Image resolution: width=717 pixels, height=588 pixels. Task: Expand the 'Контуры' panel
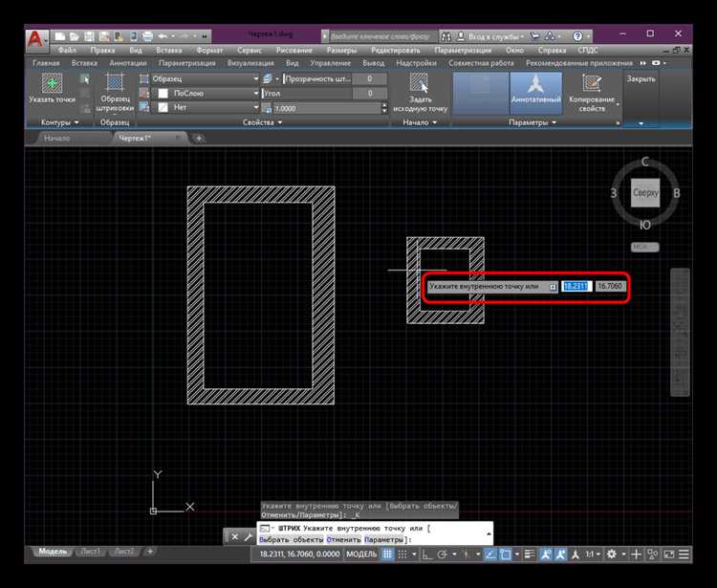pyautogui.click(x=59, y=122)
